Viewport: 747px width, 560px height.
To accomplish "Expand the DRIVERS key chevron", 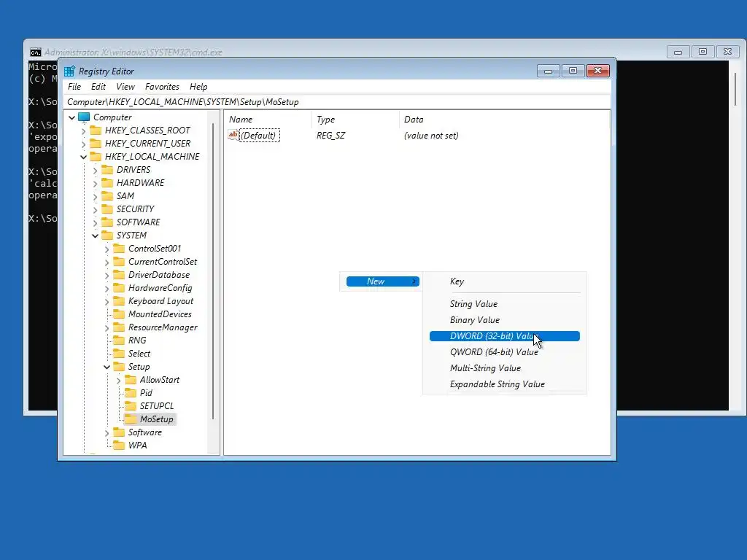I will [x=96, y=170].
